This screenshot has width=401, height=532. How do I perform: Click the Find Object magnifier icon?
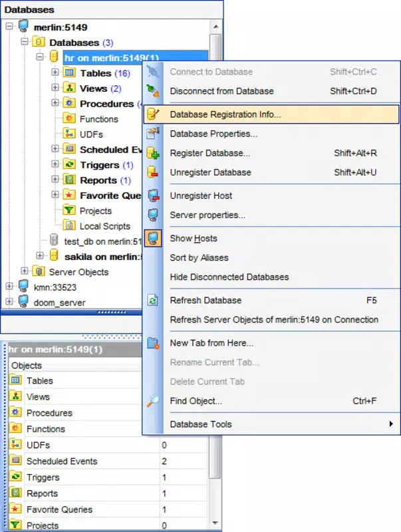tap(153, 401)
